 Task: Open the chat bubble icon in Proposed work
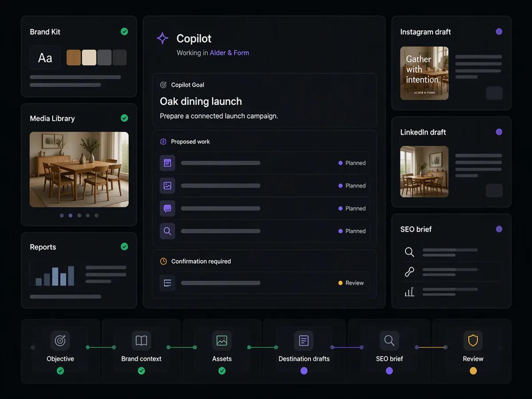(168, 208)
